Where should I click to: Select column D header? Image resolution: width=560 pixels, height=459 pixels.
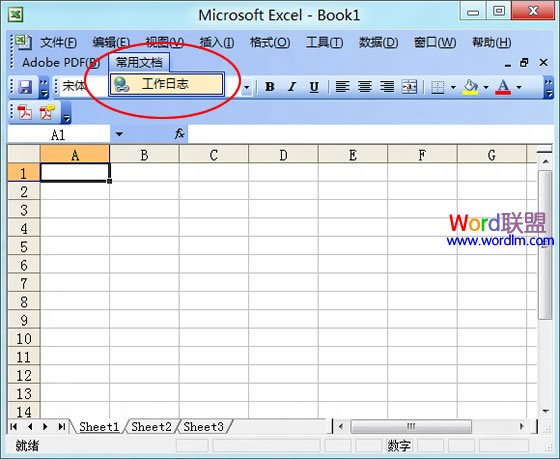click(283, 155)
